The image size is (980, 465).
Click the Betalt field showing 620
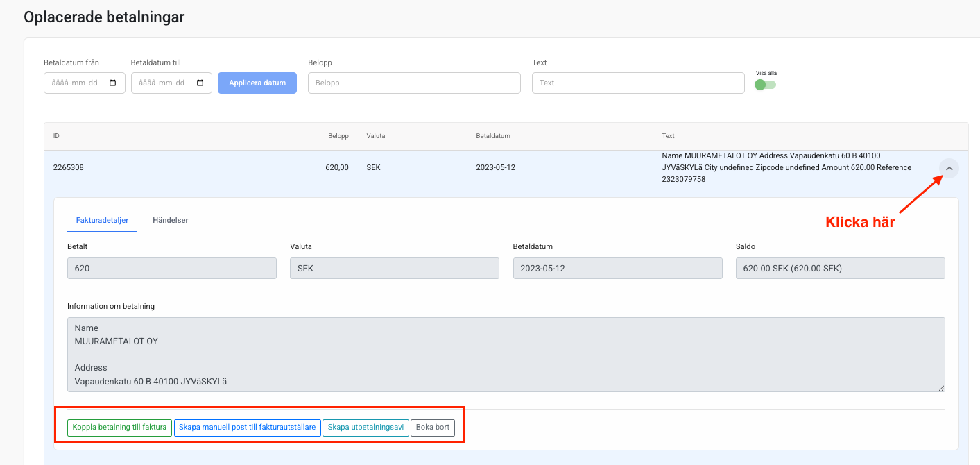click(172, 269)
